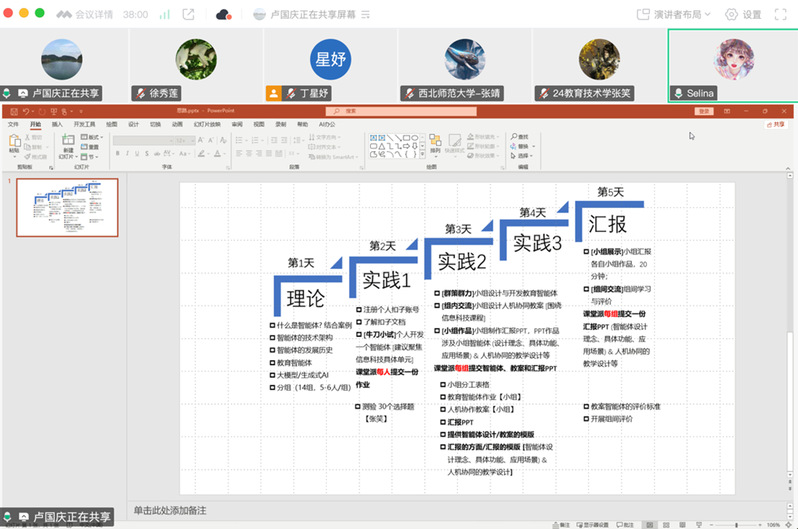Toggle the notes pane (备注) in the status bar
798x529 pixels.
(x=563, y=523)
